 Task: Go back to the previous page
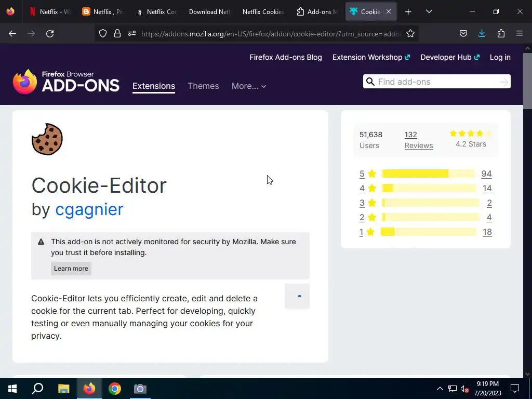12,34
